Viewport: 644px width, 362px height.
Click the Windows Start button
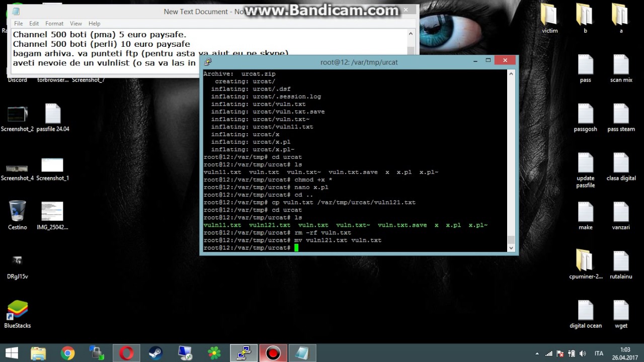(11, 353)
